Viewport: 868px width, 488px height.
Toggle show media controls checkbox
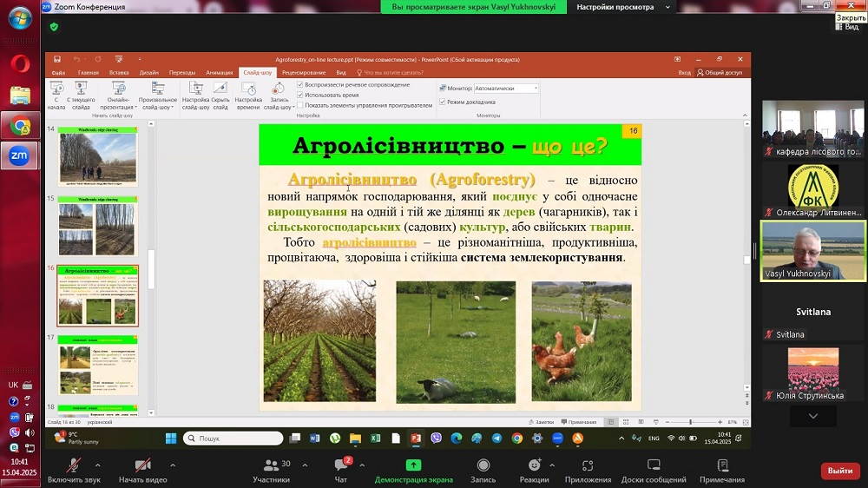pos(300,105)
